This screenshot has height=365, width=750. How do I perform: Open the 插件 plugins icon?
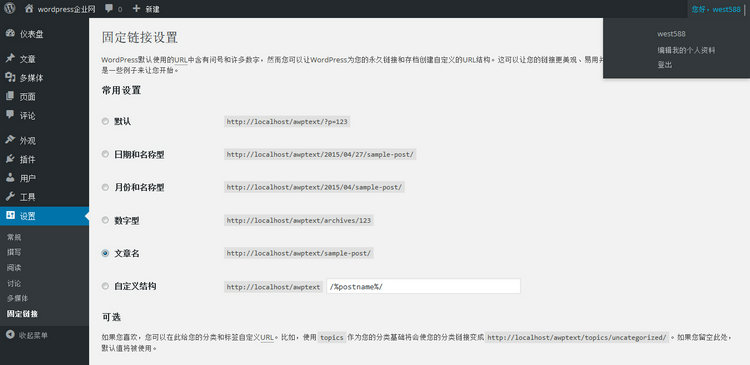click(10, 159)
